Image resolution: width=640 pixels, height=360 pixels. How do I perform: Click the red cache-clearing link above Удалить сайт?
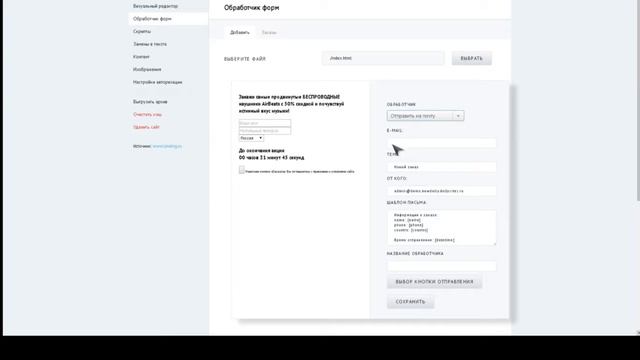click(147, 114)
